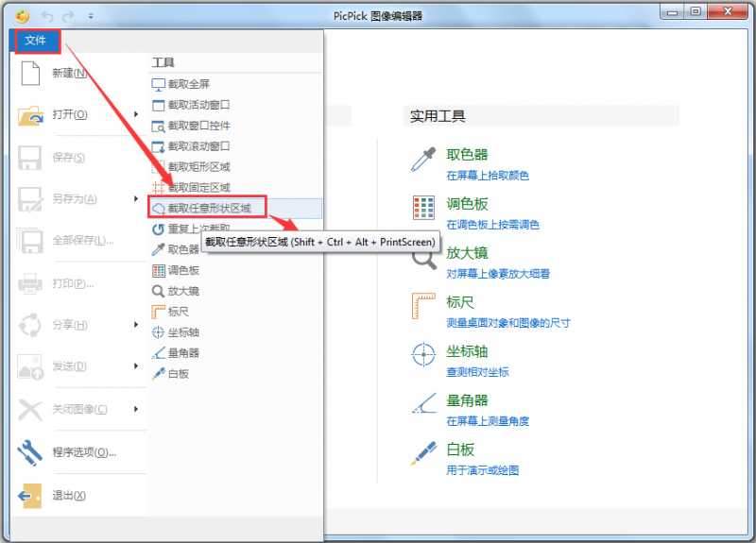Launch the 坐标轴 crosshair icon in the 实用工具 panel
756x543 pixels.
click(422, 355)
